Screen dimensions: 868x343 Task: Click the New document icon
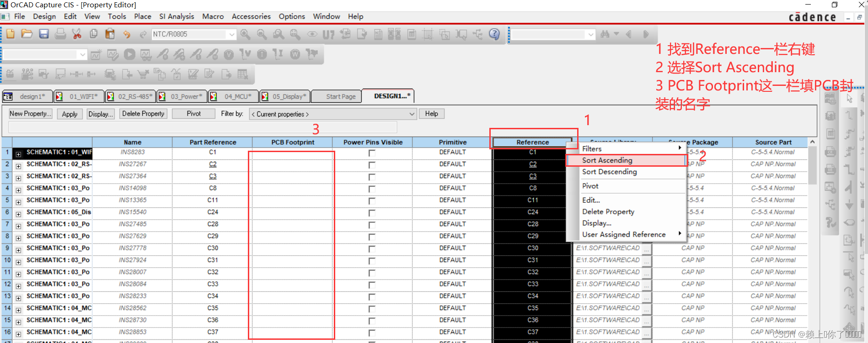(x=10, y=34)
